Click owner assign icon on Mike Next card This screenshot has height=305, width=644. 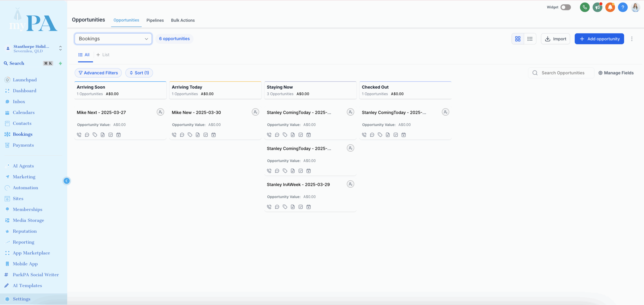pyautogui.click(x=160, y=112)
